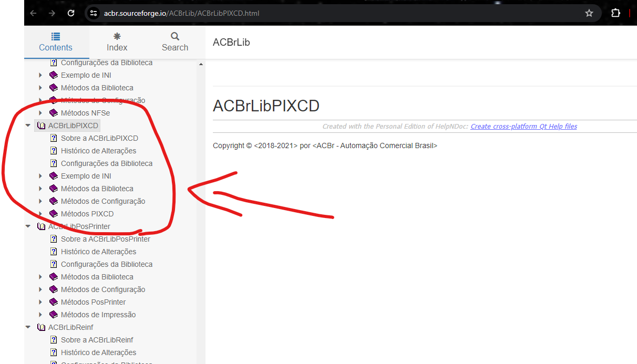Click the Copyright 2018-2021 ACBr text line
637x364 pixels.
325,145
